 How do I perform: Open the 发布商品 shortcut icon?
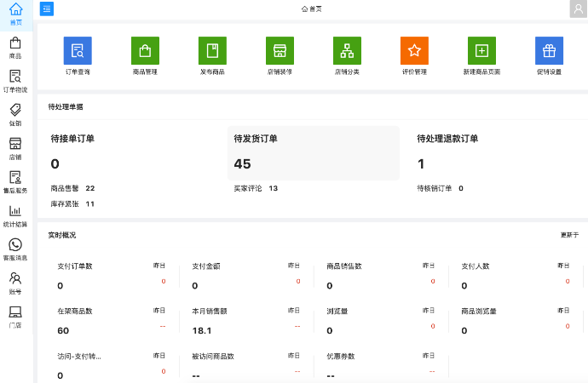coord(212,51)
